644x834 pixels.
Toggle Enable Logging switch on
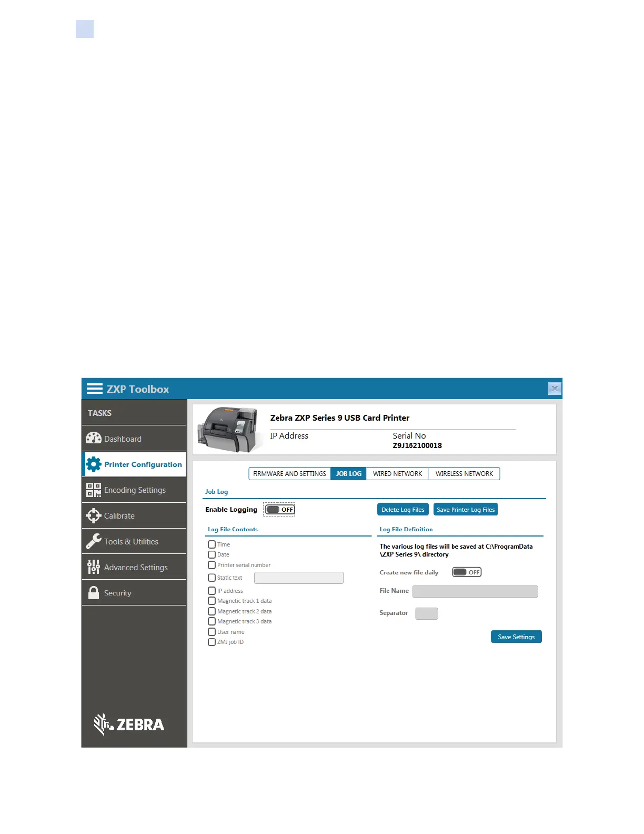pos(279,510)
